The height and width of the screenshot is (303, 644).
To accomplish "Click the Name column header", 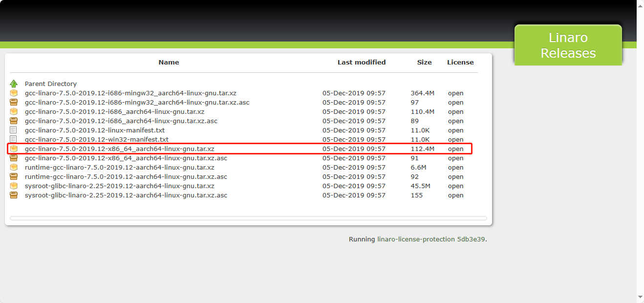I will (x=169, y=62).
